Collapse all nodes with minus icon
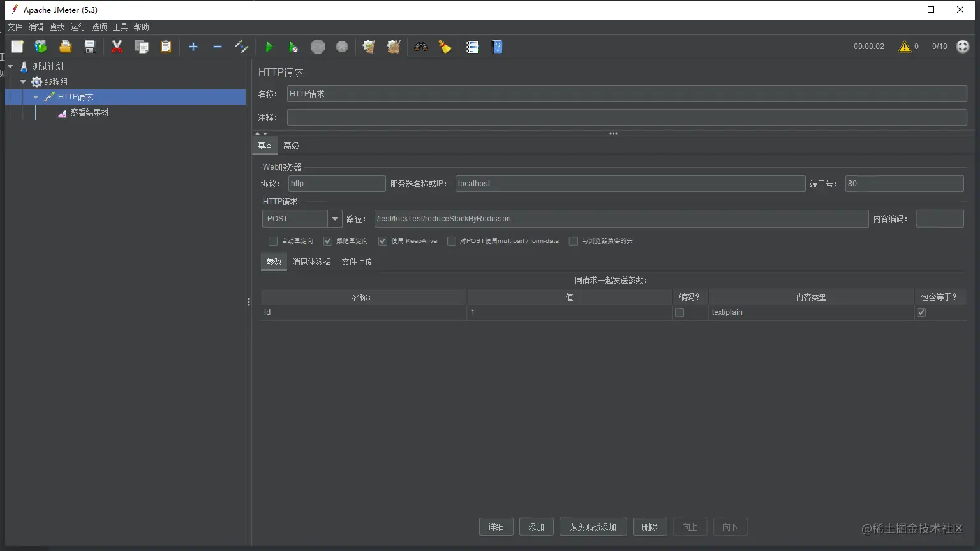The height and width of the screenshot is (551, 980). coord(218,47)
